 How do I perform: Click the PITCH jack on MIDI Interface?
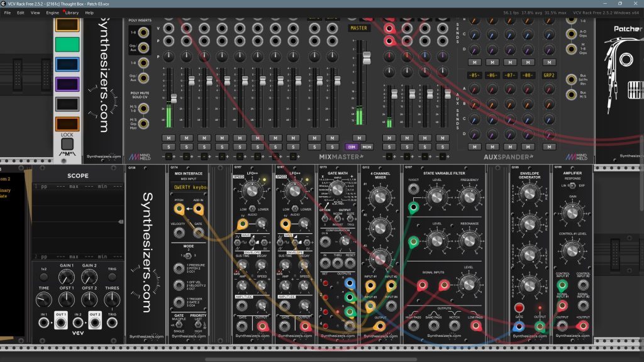[x=179, y=209]
